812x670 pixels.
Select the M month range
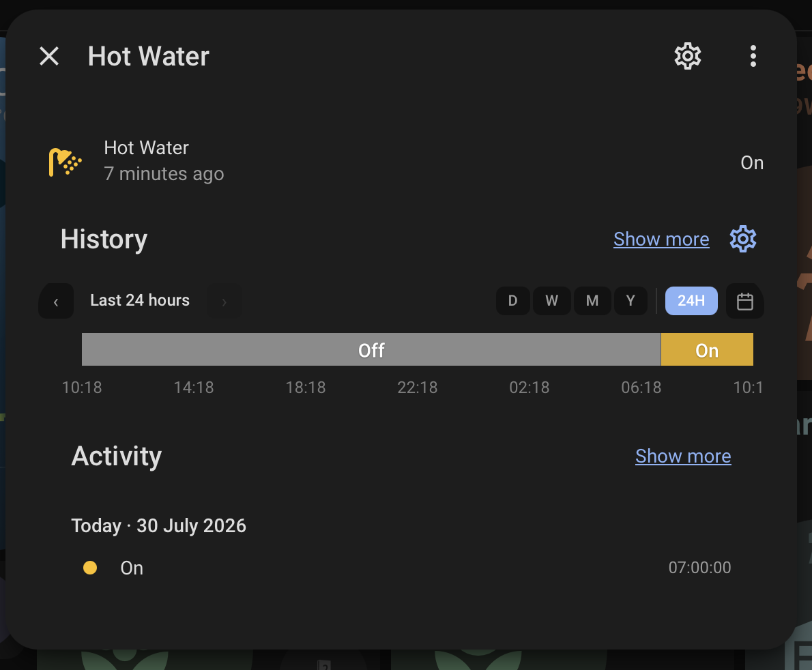click(592, 301)
